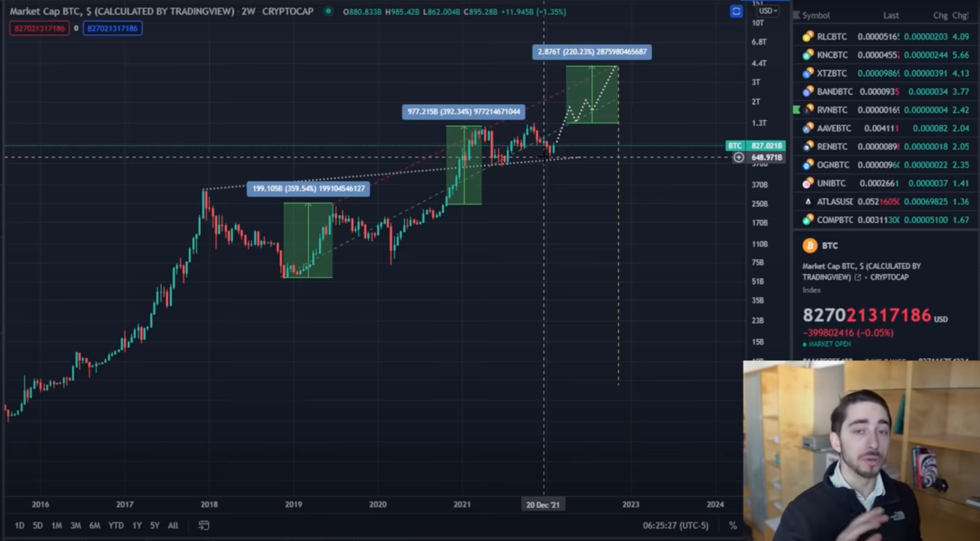Click the plus icon on price axis crosshair
Image resolution: width=980 pixels, height=541 pixels.
click(739, 158)
